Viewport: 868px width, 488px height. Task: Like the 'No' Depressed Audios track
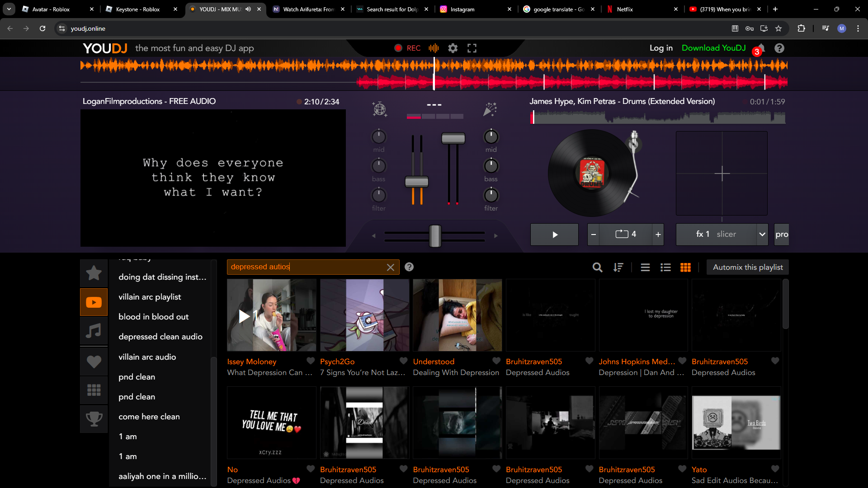(x=311, y=469)
